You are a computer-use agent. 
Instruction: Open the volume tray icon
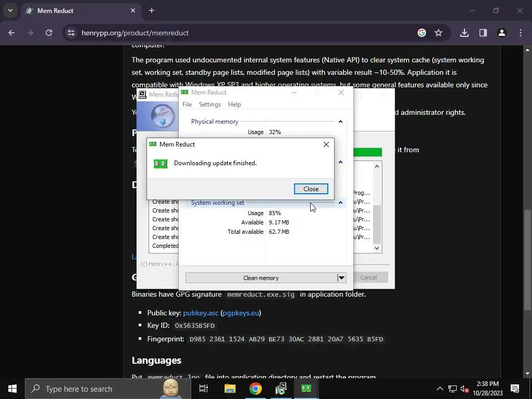click(x=464, y=389)
